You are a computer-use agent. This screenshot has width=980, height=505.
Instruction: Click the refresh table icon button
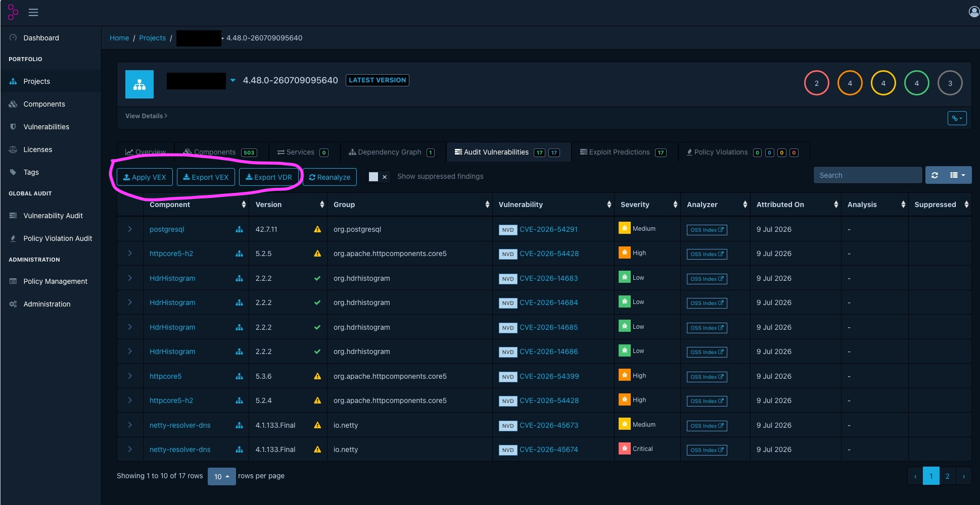[935, 175]
